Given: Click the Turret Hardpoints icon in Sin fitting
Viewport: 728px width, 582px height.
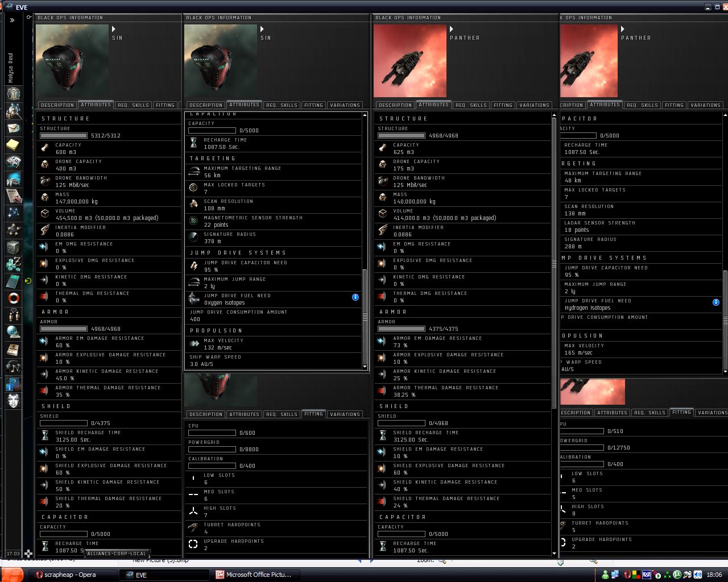Looking at the screenshot, I should click(x=193, y=528).
